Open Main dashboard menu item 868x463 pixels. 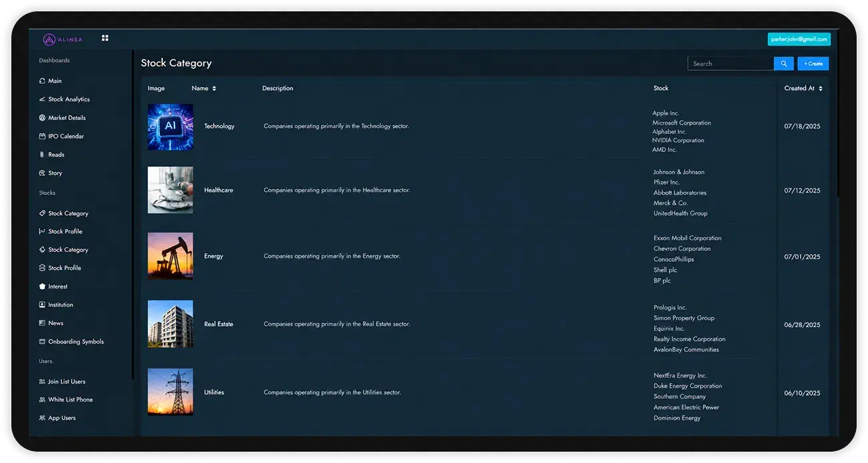[x=55, y=81]
